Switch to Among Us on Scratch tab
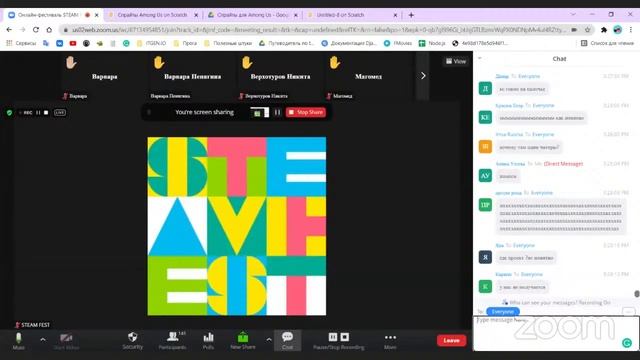This screenshot has height=360, width=640. [x=153, y=15]
